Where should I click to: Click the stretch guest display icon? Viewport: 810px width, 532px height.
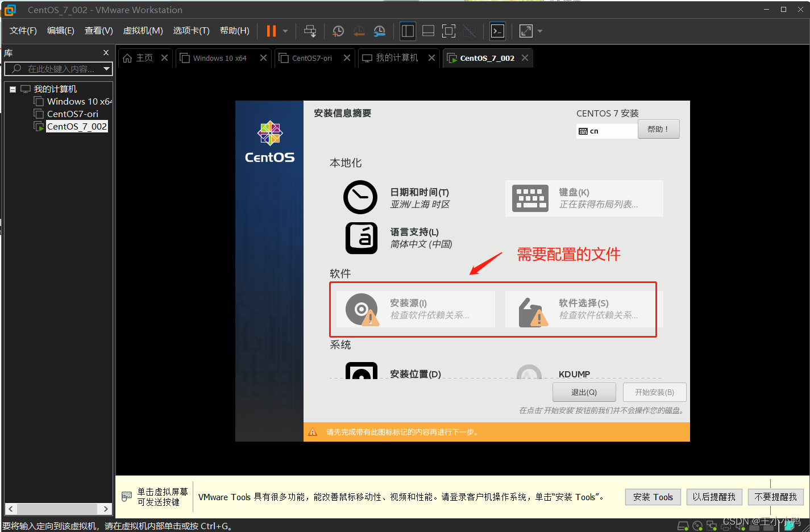[526, 31]
